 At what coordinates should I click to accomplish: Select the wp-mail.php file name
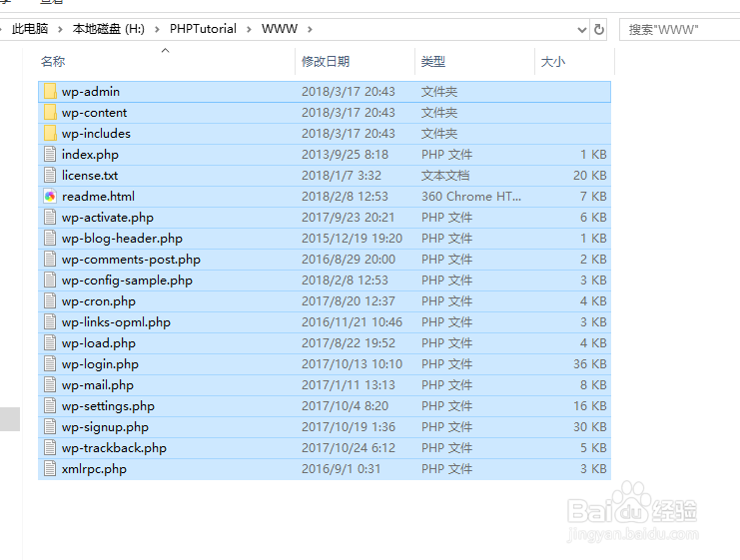(98, 385)
